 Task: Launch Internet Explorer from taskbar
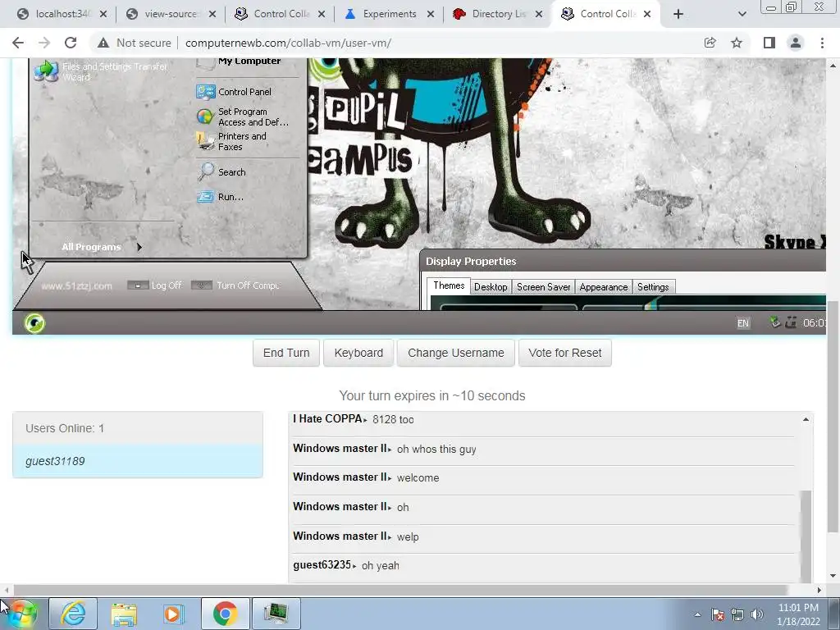coord(73,614)
